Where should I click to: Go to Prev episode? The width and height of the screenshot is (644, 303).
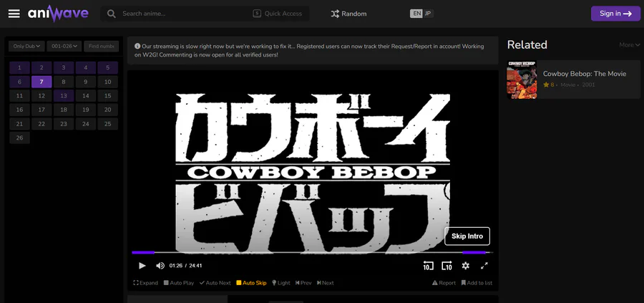[303, 283]
